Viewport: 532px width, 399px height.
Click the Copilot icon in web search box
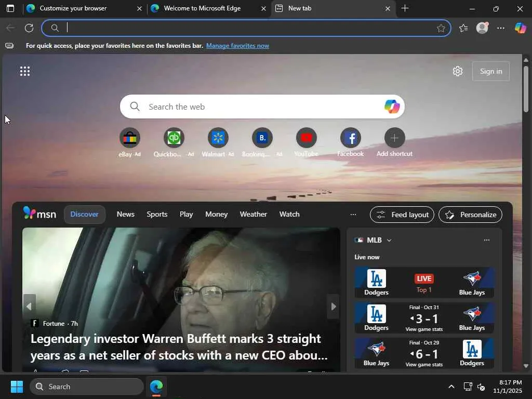(392, 107)
